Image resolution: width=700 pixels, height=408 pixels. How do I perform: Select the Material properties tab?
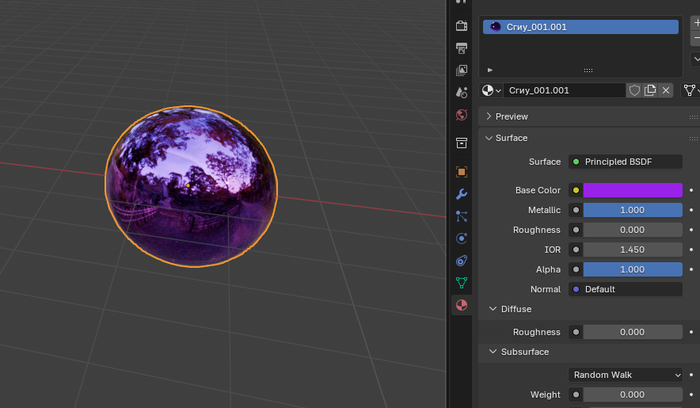pyautogui.click(x=461, y=306)
